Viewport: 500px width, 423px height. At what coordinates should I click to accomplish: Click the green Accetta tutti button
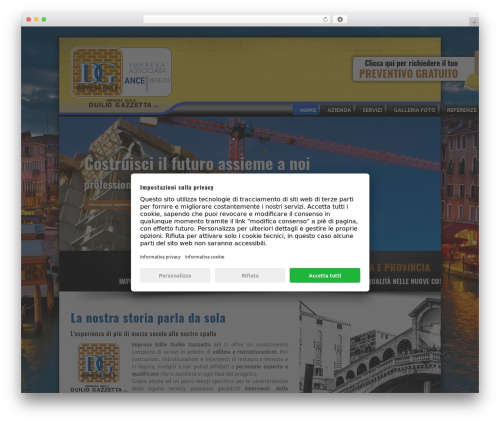[x=325, y=275]
